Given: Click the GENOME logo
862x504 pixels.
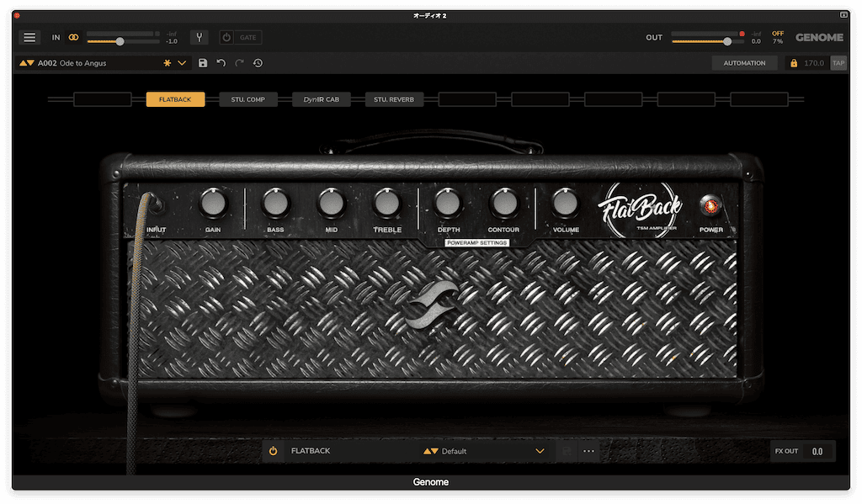Looking at the screenshot, I should [x=819, y=37].
